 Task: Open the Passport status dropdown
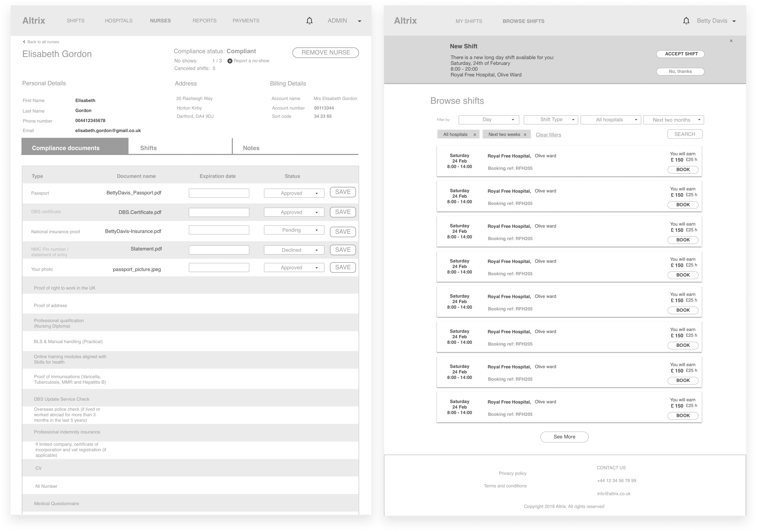[294, 193]
